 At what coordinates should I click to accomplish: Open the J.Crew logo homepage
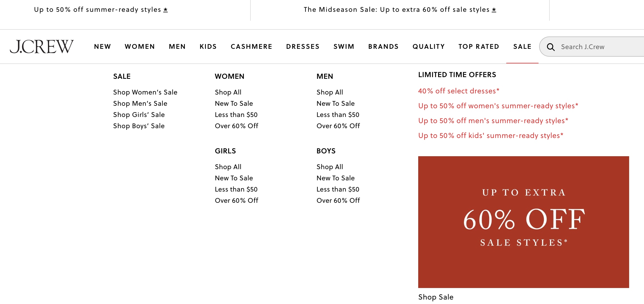click(x=42, y=47)
